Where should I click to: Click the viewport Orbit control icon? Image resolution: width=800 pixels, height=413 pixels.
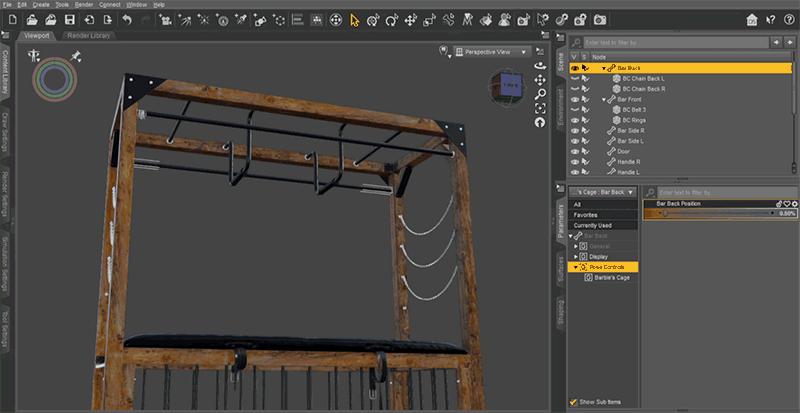pyautogui.click(x=540, y=66)
